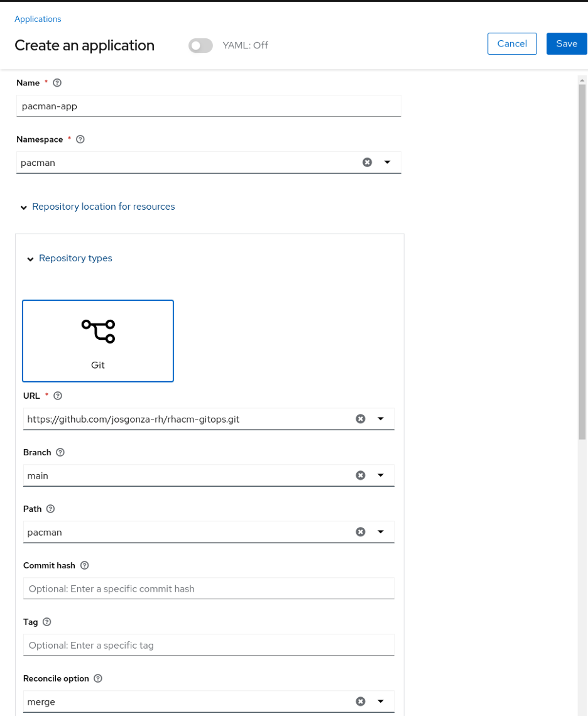Viewport: 588px width, 716px height.
Task: Open the Branch help tooltip icon
Action: pyautogui.click(x=60, y=452)
